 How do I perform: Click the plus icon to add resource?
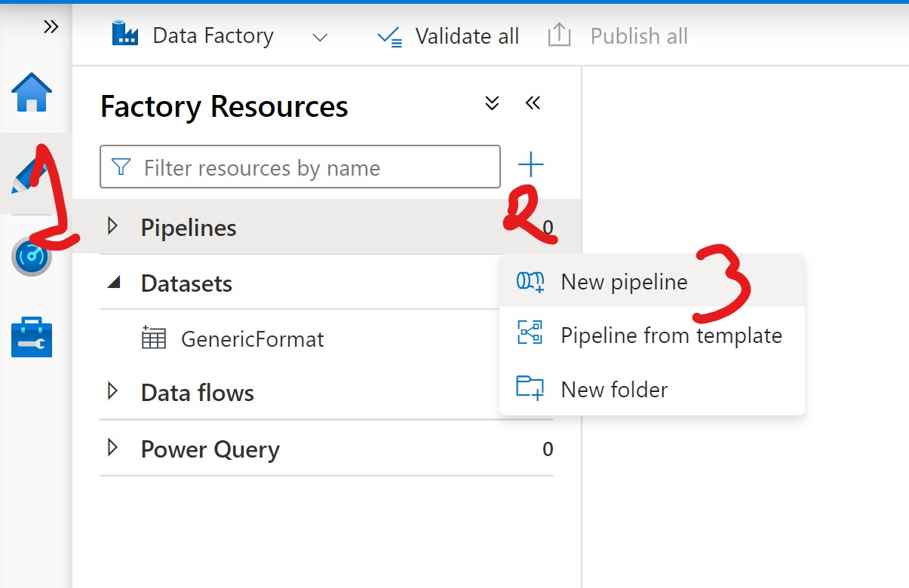530,164
